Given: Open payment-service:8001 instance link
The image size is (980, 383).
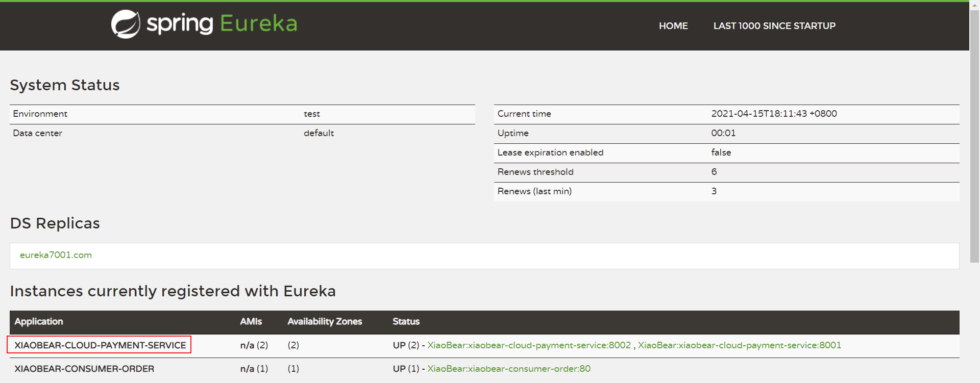Looking at the screenshot, I should 740,345.
